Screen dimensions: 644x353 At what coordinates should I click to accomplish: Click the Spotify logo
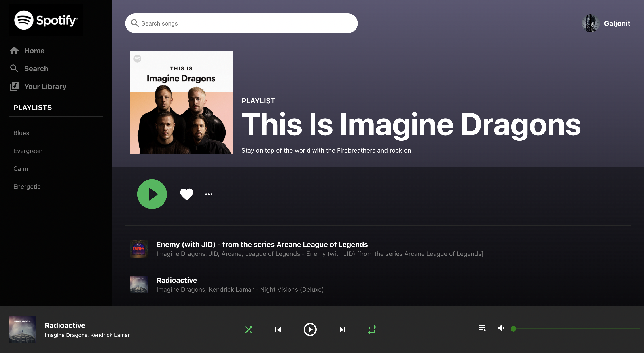pyautogui.click(x=46, y=20)
